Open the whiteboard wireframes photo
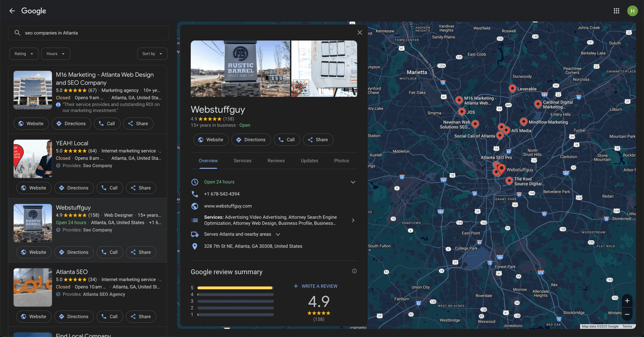 click(324, 69)
